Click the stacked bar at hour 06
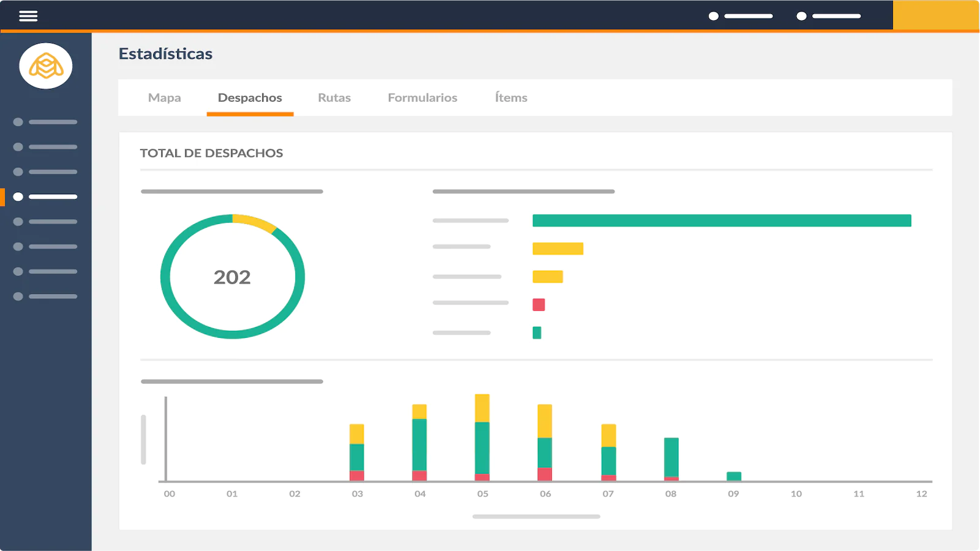The width and height of the screenshot is (980, 551). pos(545,443)
